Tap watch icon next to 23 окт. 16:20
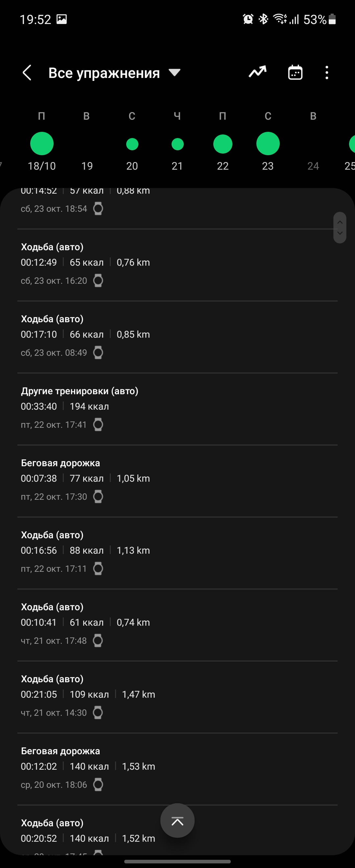Viewport: 355px width, 868px height. pos(98,281)
